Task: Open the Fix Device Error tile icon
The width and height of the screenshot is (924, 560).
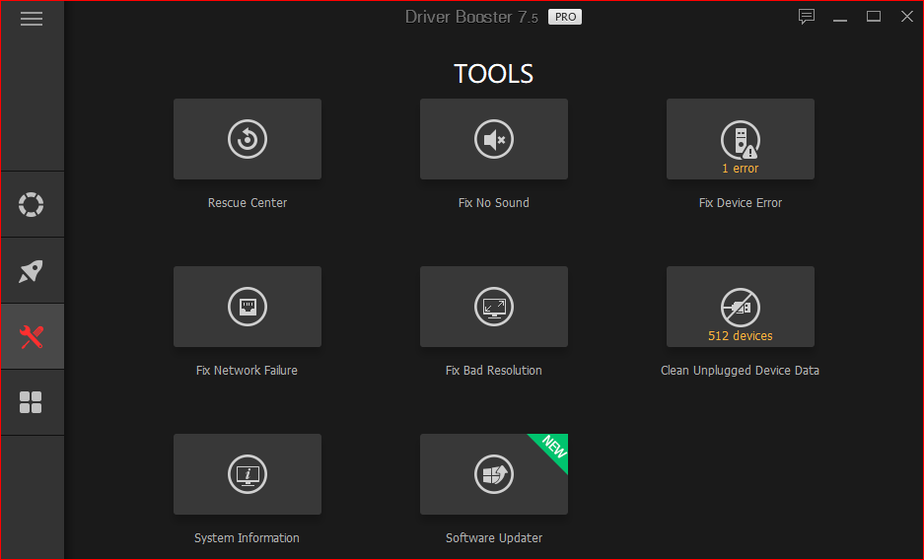Action: point(741,140)
